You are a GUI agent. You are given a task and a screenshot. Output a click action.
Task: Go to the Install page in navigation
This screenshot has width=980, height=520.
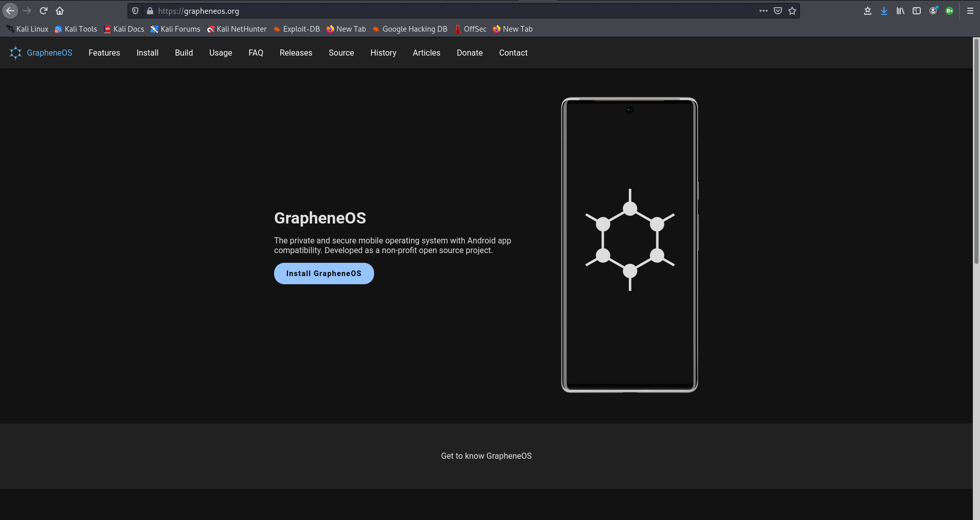coord(148,53)
